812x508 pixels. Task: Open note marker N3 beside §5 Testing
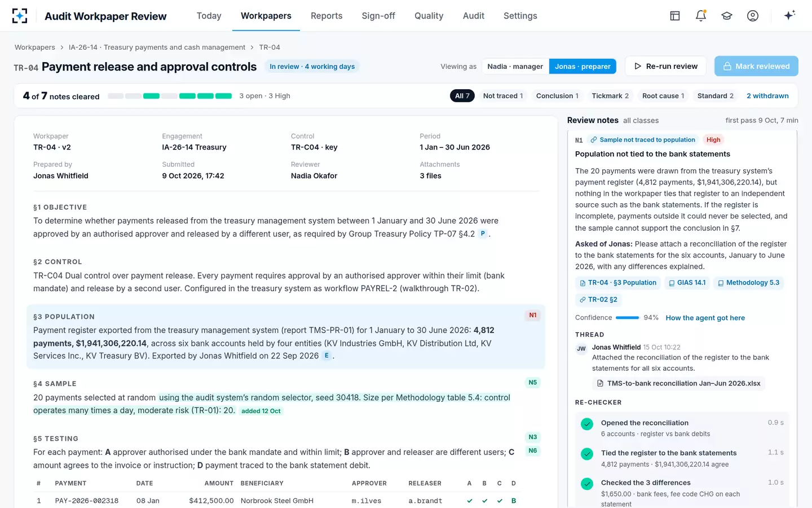point(533,437)
